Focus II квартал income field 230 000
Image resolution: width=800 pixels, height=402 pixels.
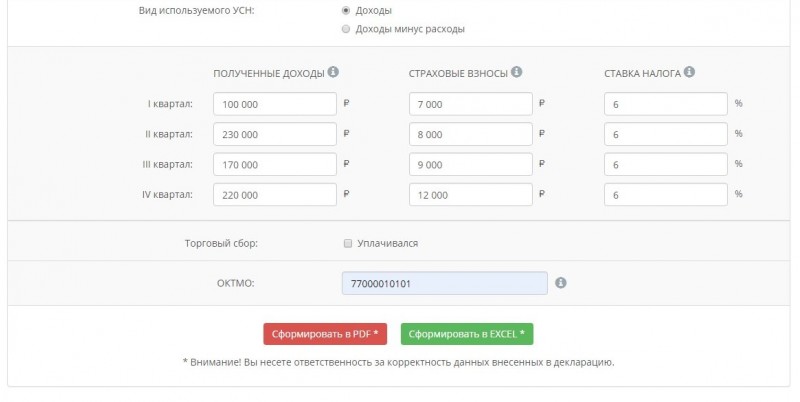coord(275,134)
